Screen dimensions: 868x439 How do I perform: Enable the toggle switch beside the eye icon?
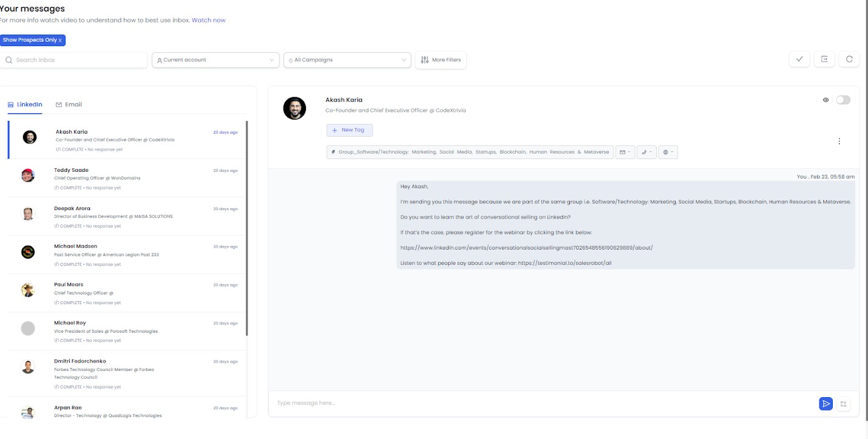[x=843, y=100]
